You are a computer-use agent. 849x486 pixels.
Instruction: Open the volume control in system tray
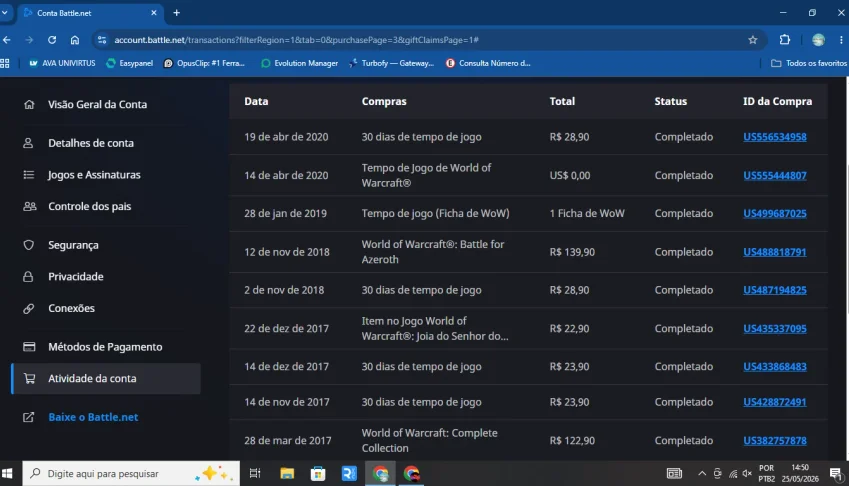(x=747, y=474)
